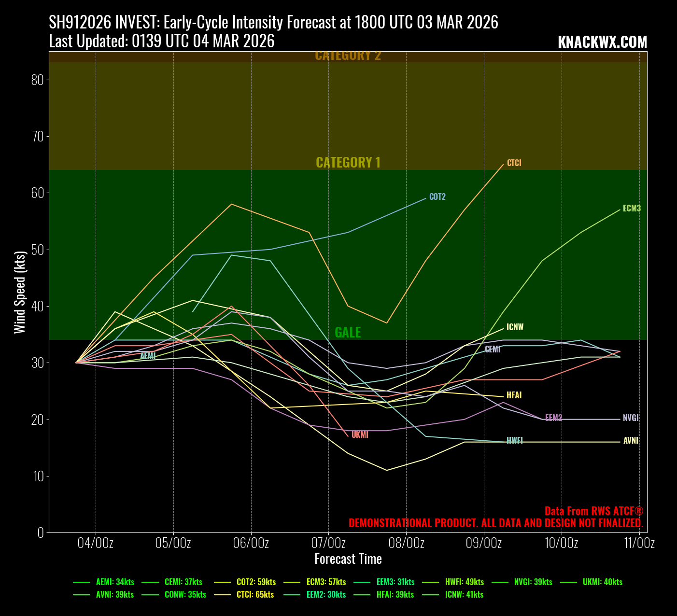Select the AVNI line end label

[x=631, y=441]
